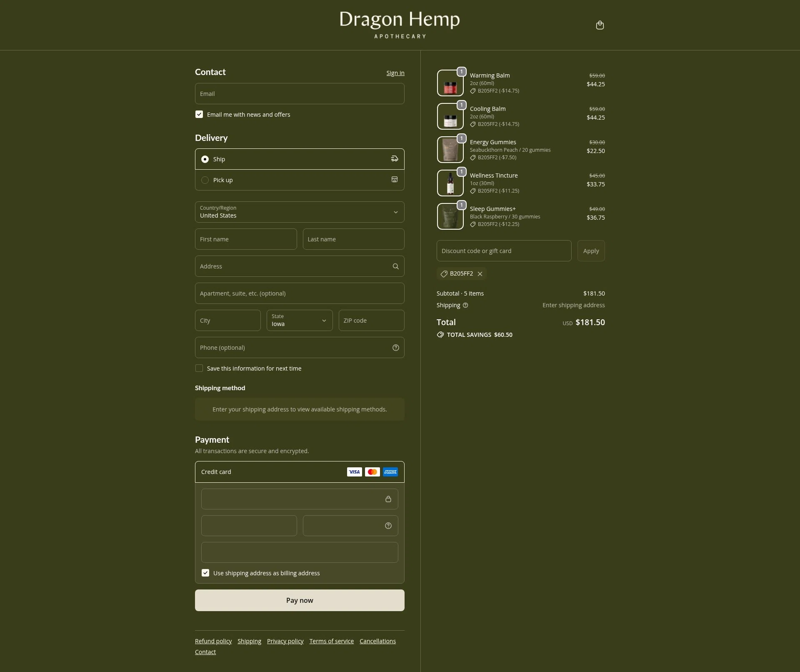Click the help icon beside the phone field
800x672 pixels.
click(x=395, y=347)
